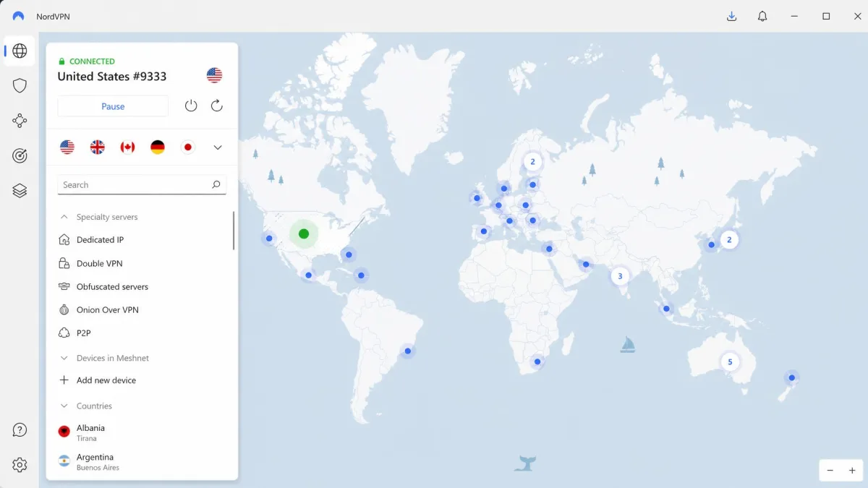Click the New Zealand server pin
The width and height of the screenshot is (868, 488).
point(792,377)
